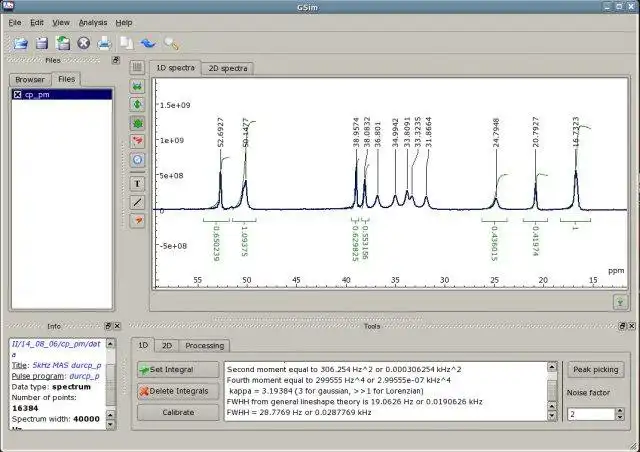Open the View menu
This screenshot has width=640, height=452.
[61, 22]
